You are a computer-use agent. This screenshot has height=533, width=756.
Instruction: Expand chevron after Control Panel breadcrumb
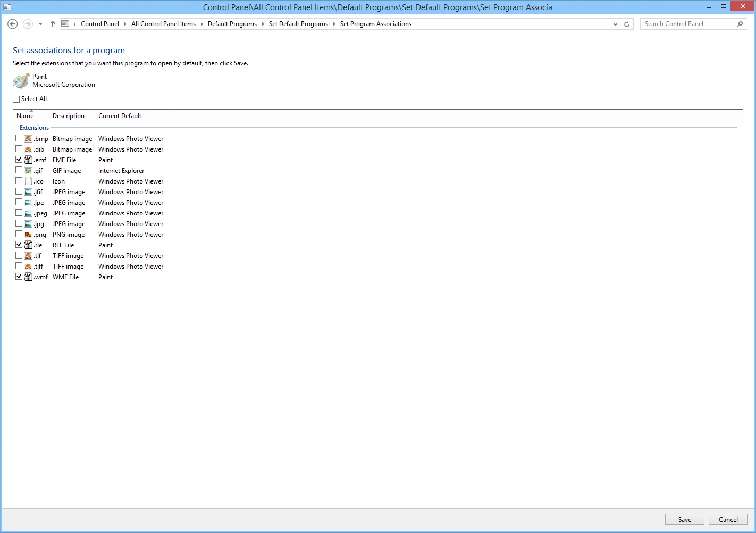[x=125, y=24]
